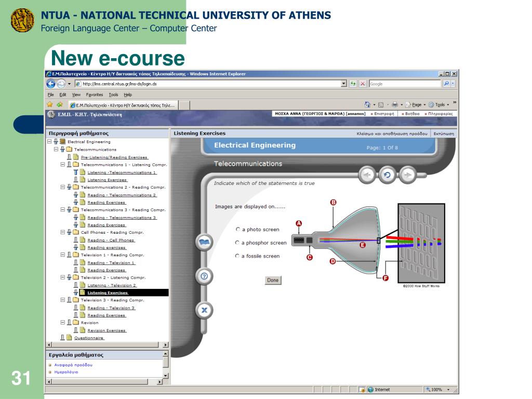This screenshot has width=532, height=399.
Task: Click the Home icon in command bar
Action: click(367, 104)
